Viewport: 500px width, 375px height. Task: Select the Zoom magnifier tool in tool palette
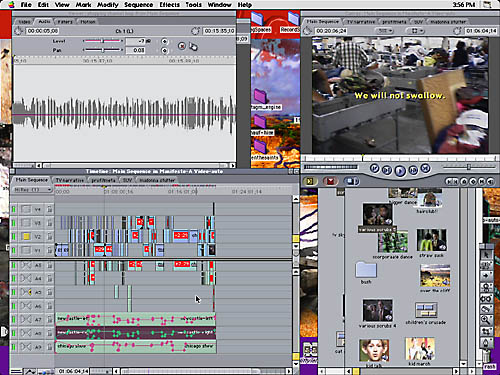(x=486, y=320)
